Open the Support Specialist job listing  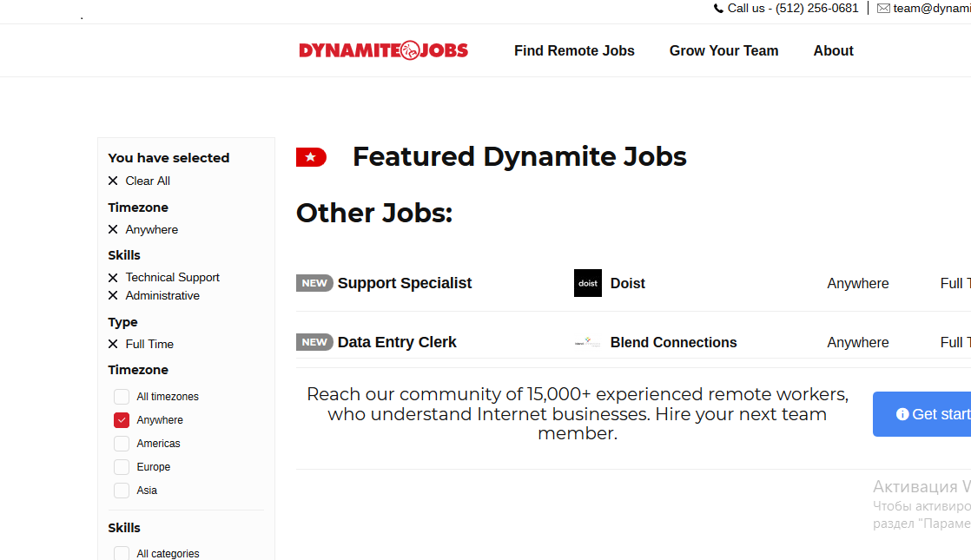coord(404,283)
